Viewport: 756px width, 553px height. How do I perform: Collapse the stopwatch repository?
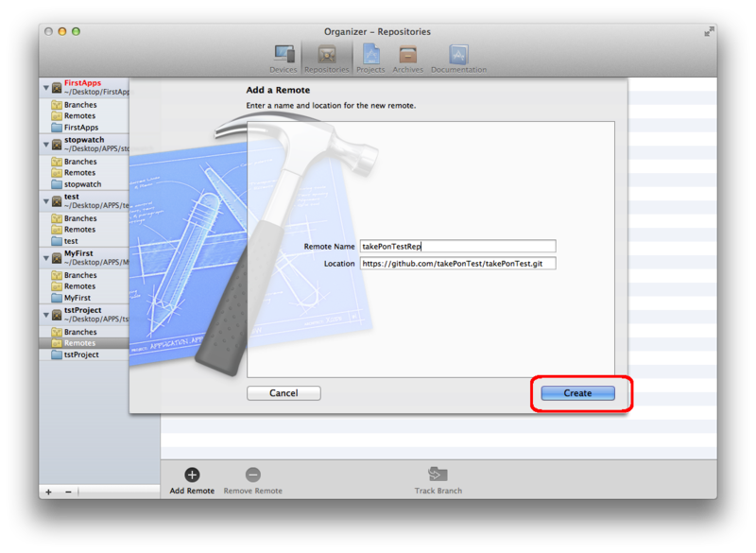[x=45, y=145]
